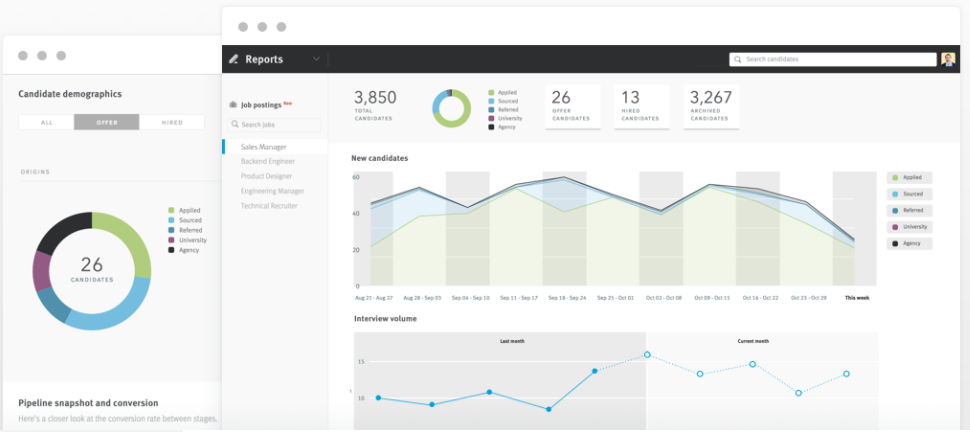Open the Reports dropdown chevron
The height and width of the screenshot is (432, 970).
[x=316, y=59]
